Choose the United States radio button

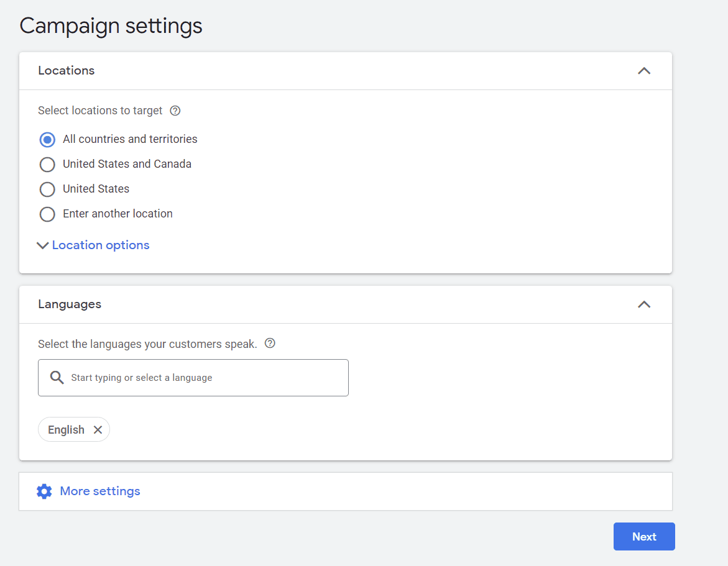47,189
